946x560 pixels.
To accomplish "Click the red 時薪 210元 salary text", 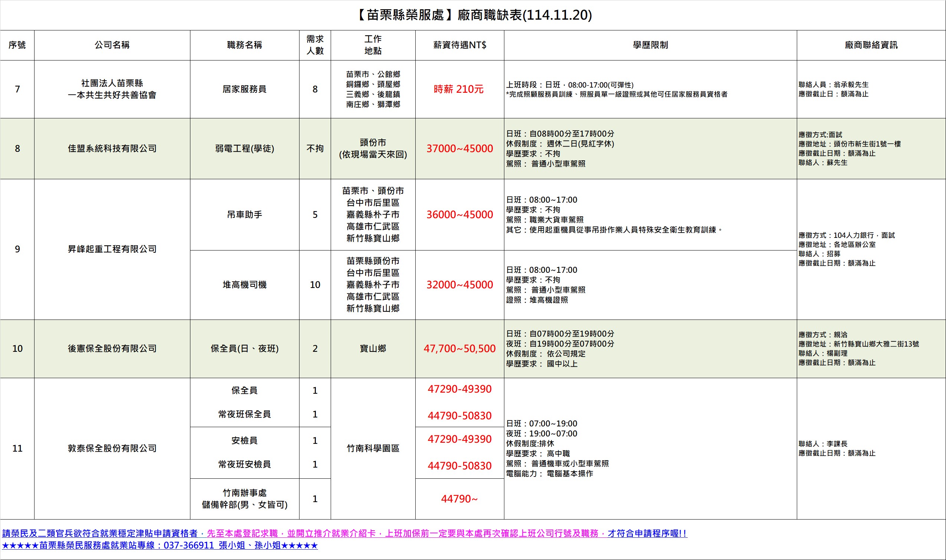I will tap(458, 89).
